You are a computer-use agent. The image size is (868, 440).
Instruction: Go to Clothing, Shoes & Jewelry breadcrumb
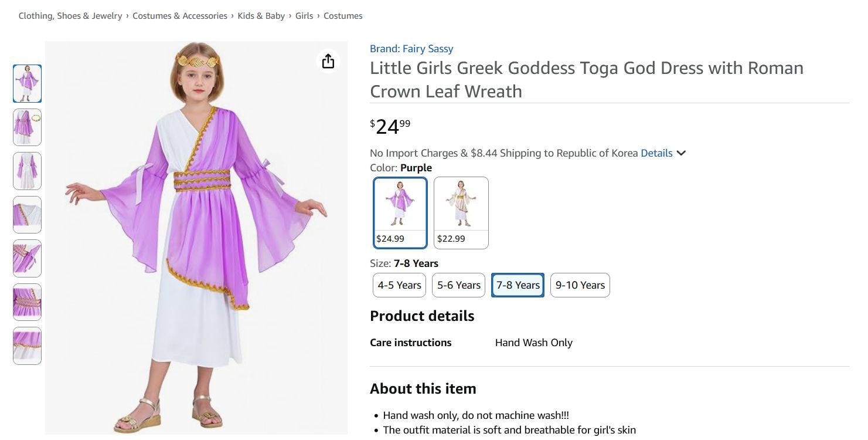point(70,16)
